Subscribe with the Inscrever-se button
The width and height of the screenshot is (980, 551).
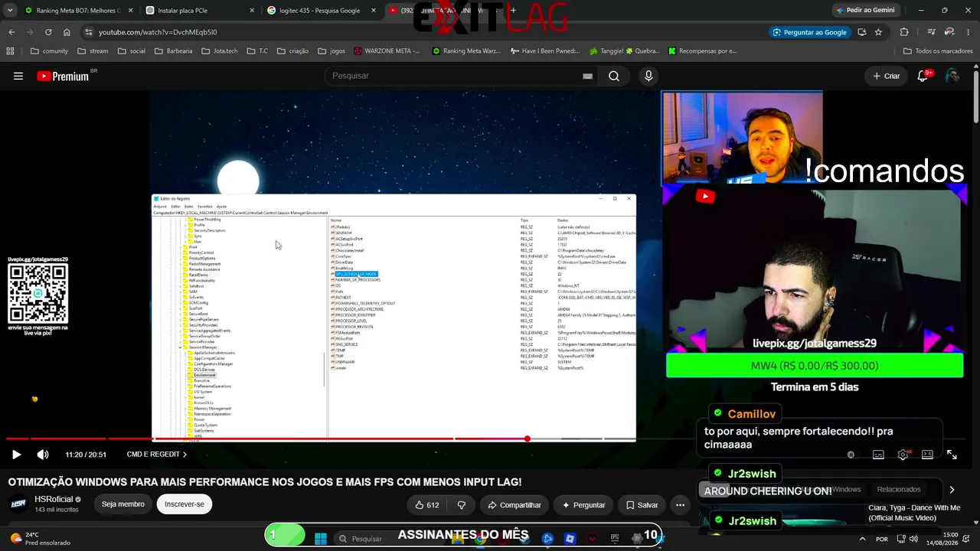pyautogui.click(x=185, y=504)
